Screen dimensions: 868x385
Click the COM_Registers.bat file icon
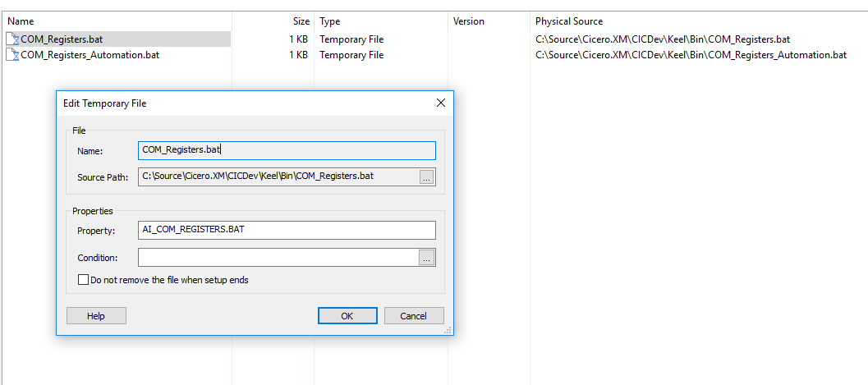pos(12,39)
